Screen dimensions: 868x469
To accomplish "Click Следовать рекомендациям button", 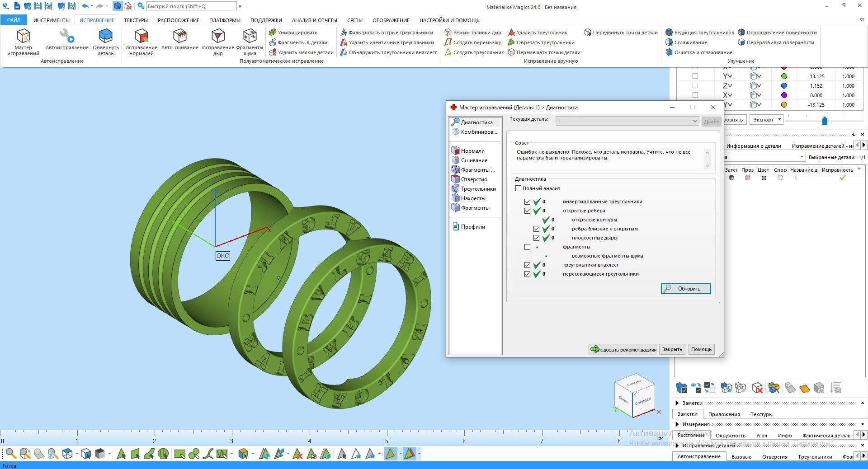I will click(x=623, y=349).
